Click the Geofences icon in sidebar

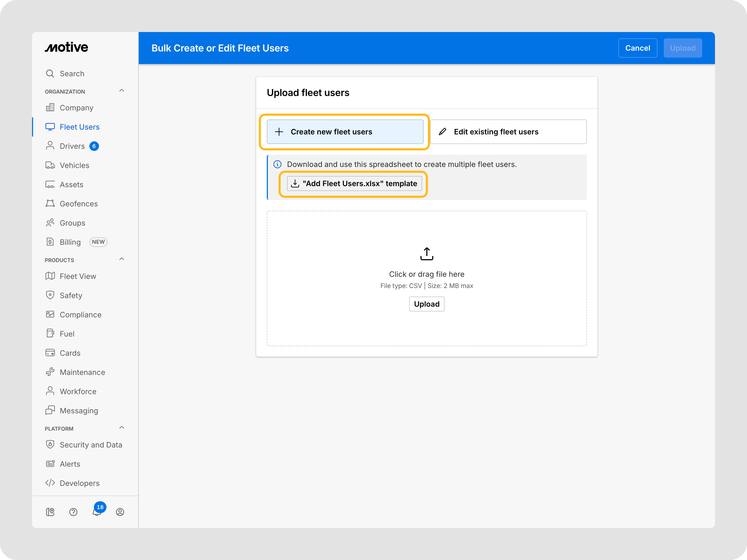(x=50, y=203)
